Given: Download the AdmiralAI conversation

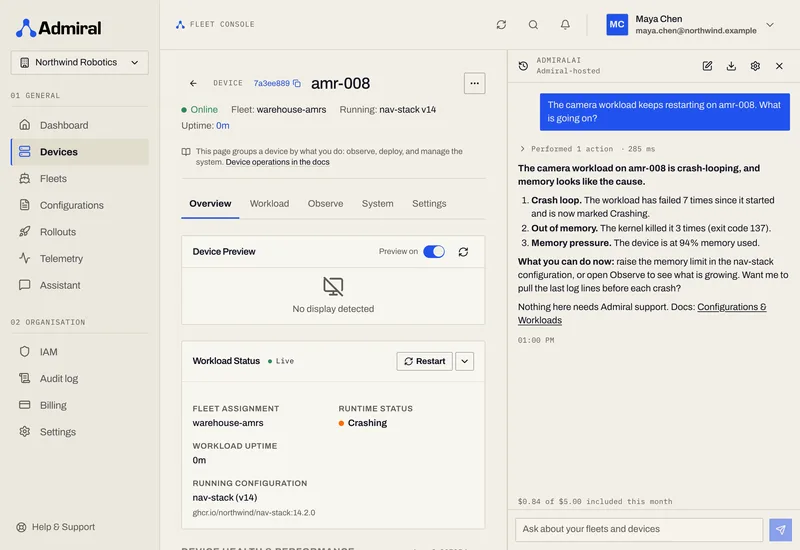Looking at the screenshot, I should click(x=731, y=66).
